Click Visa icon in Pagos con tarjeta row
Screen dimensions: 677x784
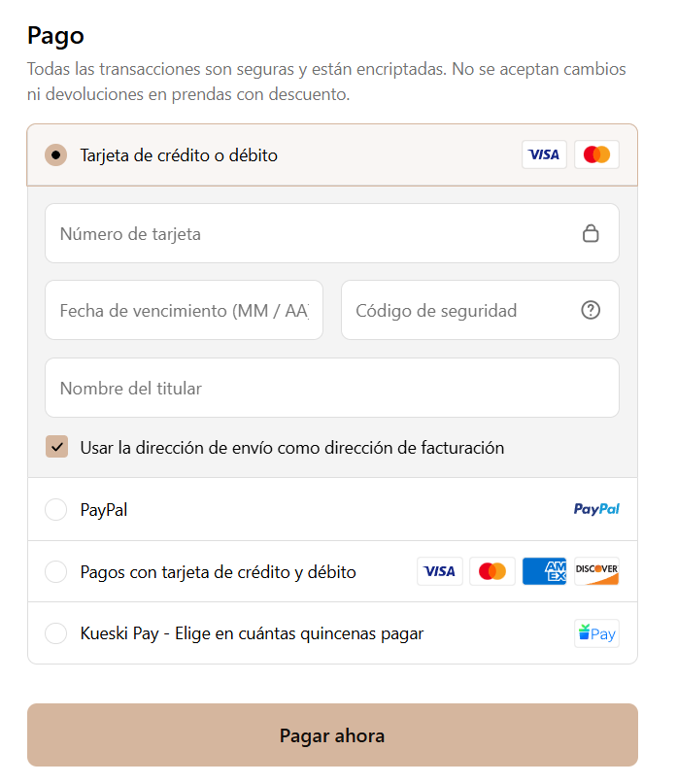click(x=439, y=571)
